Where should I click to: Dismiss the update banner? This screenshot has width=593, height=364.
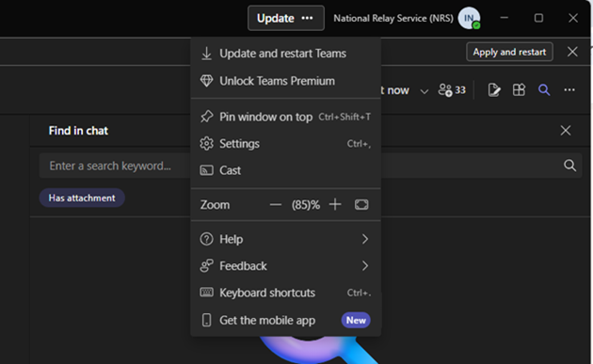coord(572,52)
